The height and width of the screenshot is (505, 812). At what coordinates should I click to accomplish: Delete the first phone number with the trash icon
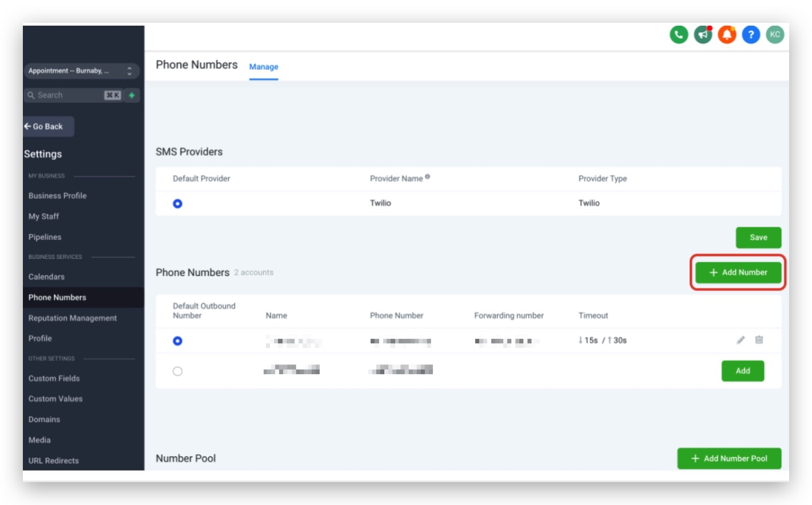click(759, 340)
